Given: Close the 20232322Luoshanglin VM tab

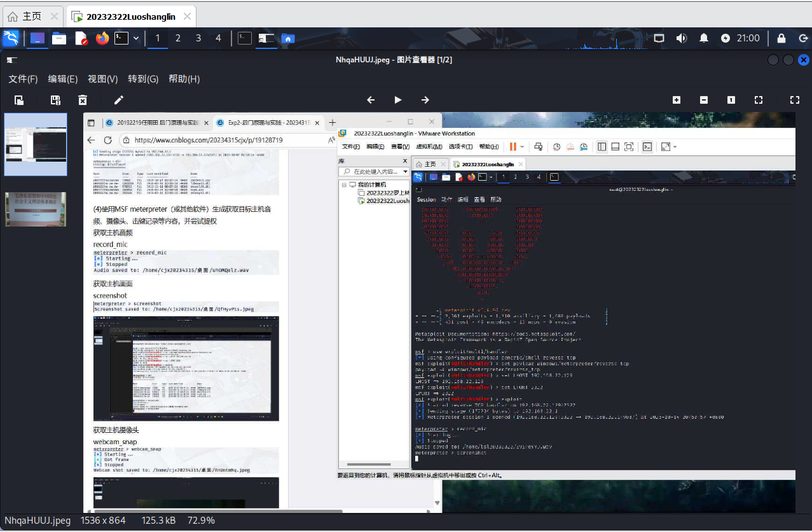Looking at the screenshot, I should tap(187, 17).
